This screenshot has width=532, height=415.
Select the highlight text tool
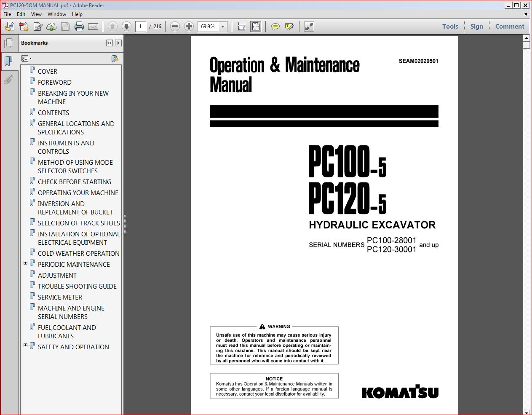(289, 27)
